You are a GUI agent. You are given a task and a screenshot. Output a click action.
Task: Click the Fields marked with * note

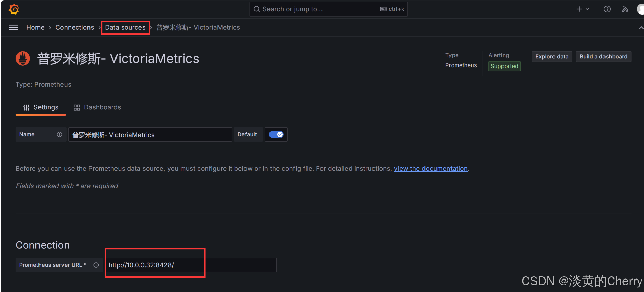[67, 186]
